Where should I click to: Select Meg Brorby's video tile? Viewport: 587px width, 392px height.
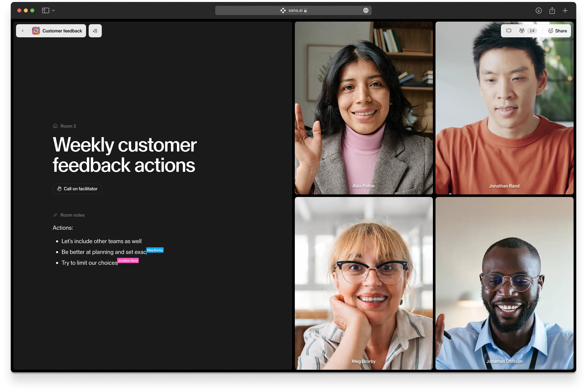click(364, 283)
